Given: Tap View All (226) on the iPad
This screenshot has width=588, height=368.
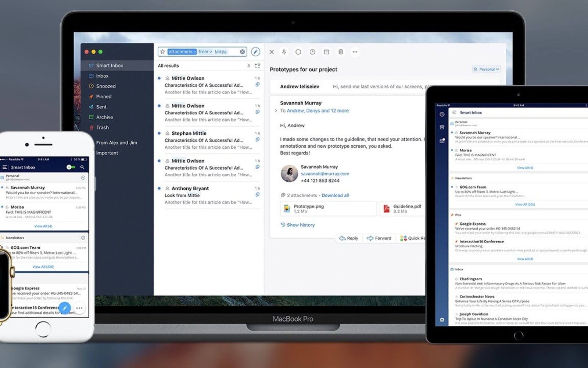Looking at the screenshot, I should tap(525, 204).
